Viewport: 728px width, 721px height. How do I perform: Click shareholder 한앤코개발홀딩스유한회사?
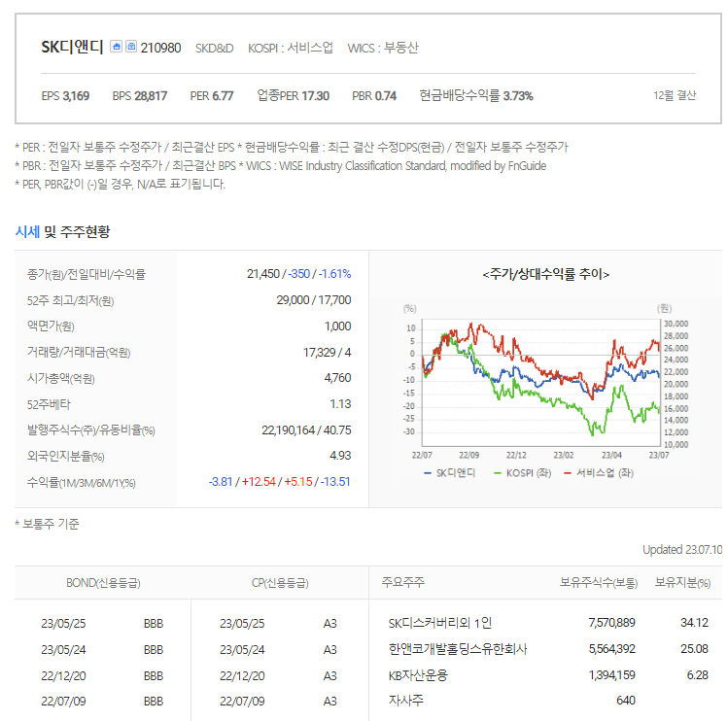tap(458, 649)
